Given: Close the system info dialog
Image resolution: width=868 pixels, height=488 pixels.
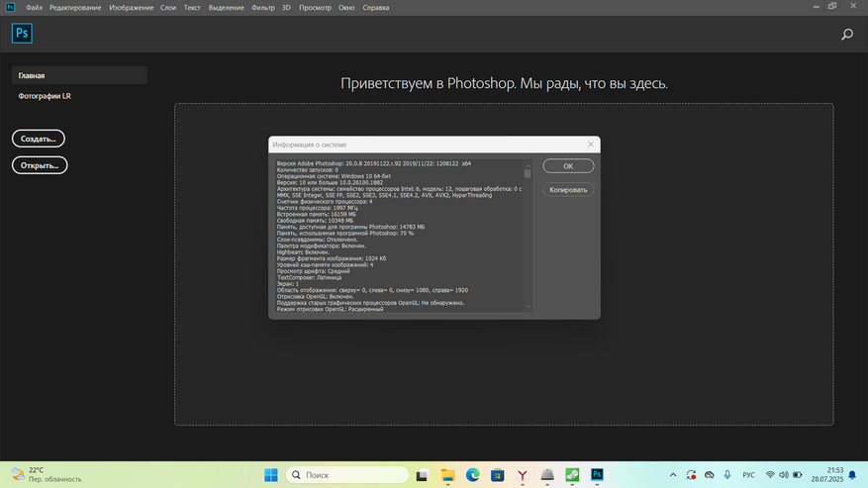Looking at the screenshot, I should pyautogui.click(x=590, y=145).
